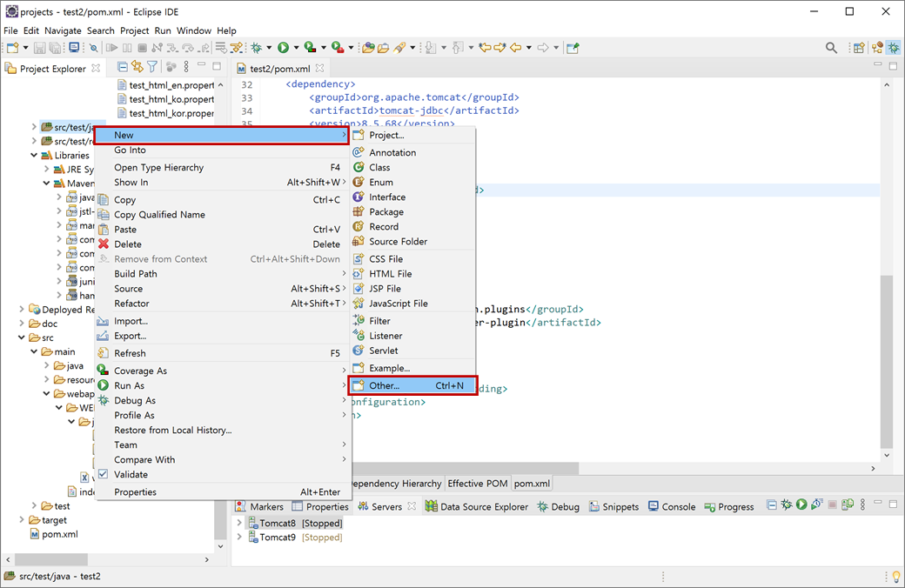Switch to the Progress tab

click(x=729, y=506)
